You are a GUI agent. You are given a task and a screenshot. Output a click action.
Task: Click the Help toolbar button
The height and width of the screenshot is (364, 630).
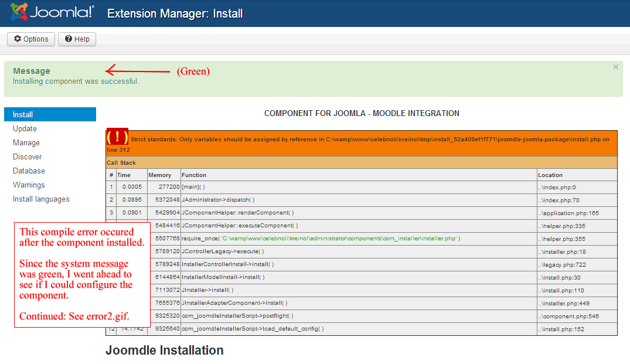[77, 39]
